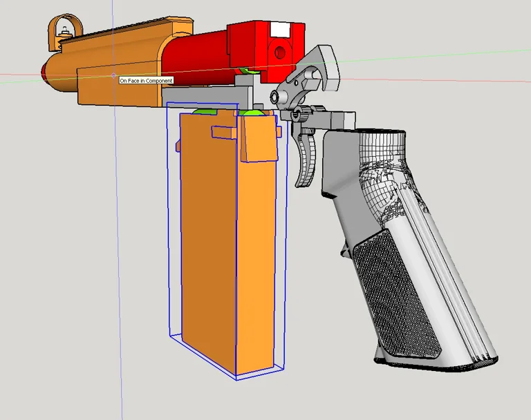Viewport: 531px width, 420px height.
Task: Click the "On Face in Component" tooltip
Action: point(146,81)
